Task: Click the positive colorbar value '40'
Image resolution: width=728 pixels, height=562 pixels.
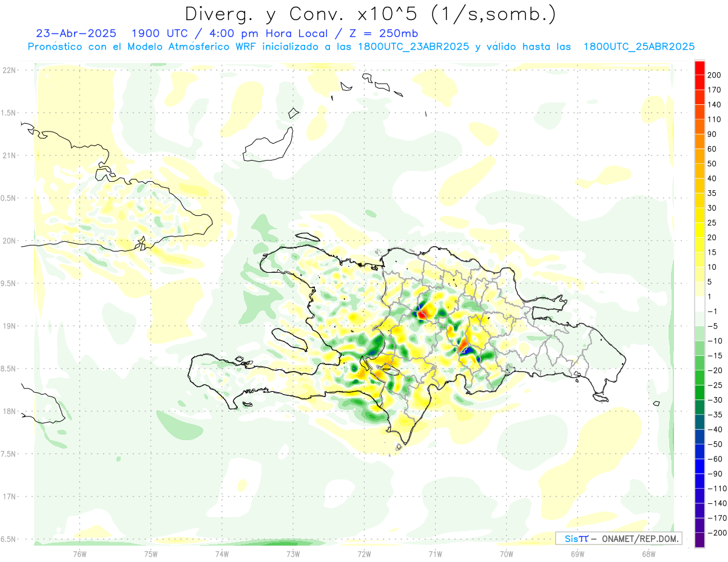Action: point(713,178)
